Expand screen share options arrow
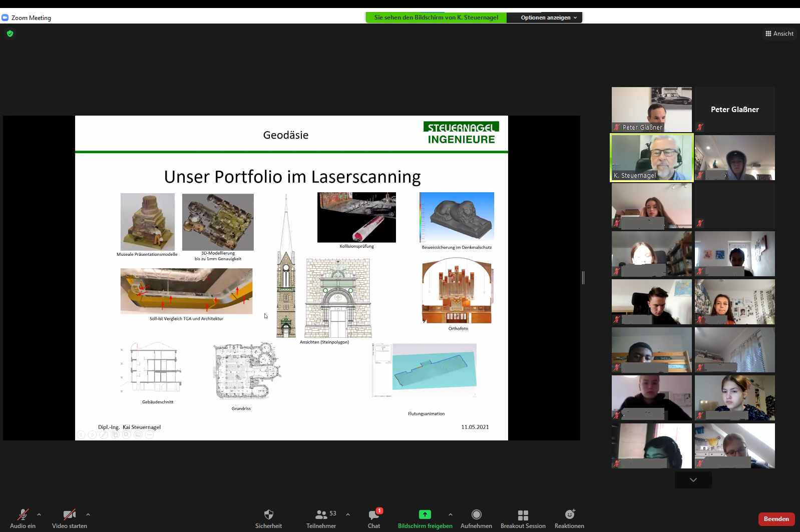The width and height of the screenshot is (800, 532). coord(451,514)
